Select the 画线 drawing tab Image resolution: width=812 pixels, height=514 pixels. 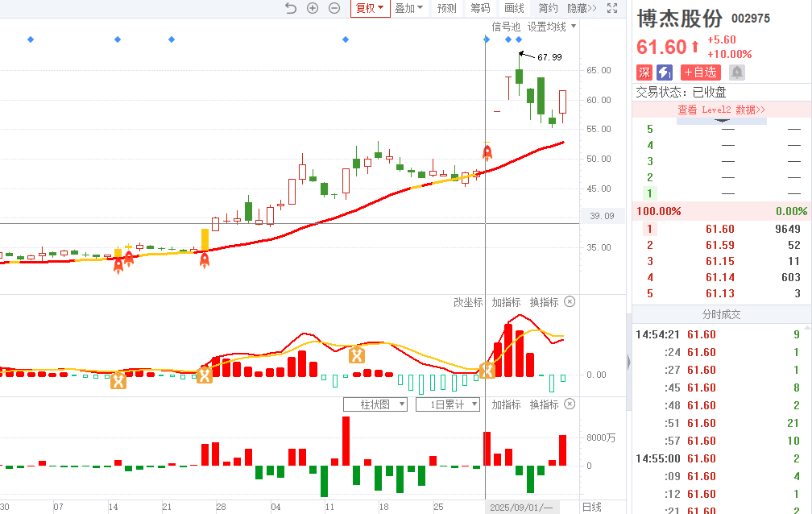coord(514,8)
